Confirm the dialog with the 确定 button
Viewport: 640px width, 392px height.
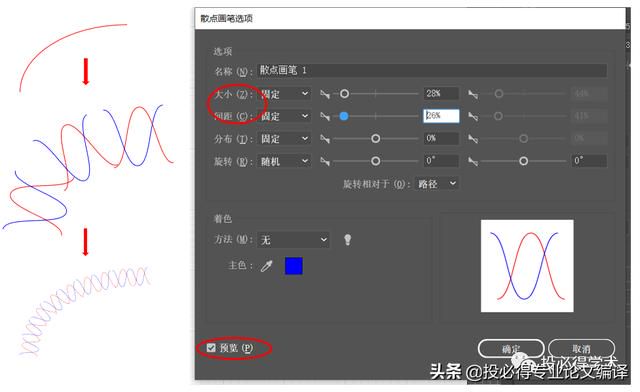(511, 349)
